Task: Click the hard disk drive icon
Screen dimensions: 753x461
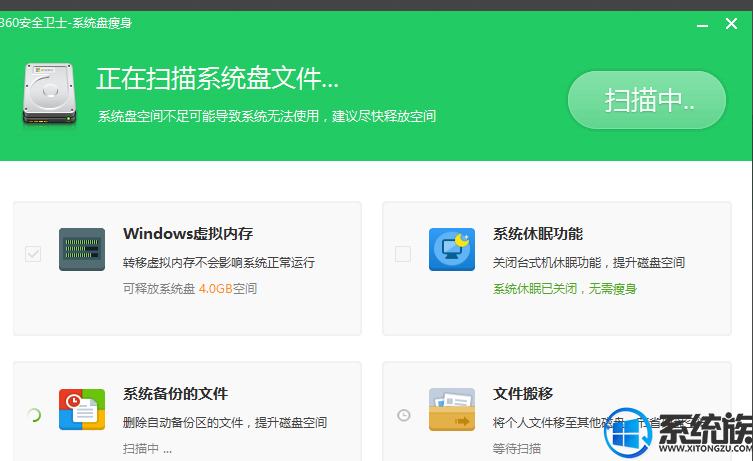Action: (x=49, y=94)
